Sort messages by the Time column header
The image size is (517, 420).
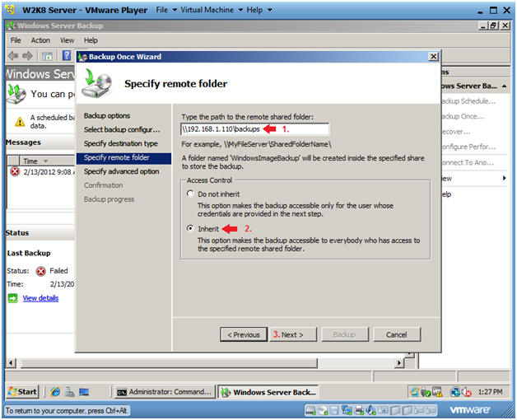(x=47, y=161)
